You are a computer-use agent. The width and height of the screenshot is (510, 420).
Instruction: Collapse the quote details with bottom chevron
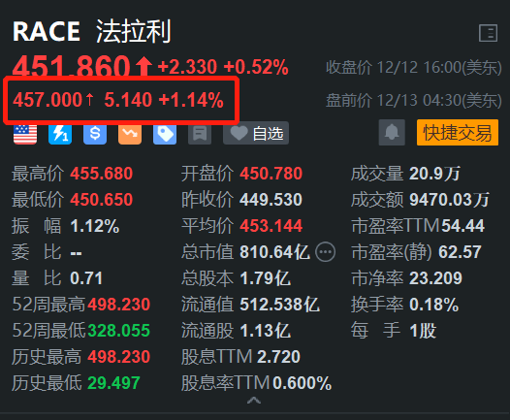[x=254, y=401]
